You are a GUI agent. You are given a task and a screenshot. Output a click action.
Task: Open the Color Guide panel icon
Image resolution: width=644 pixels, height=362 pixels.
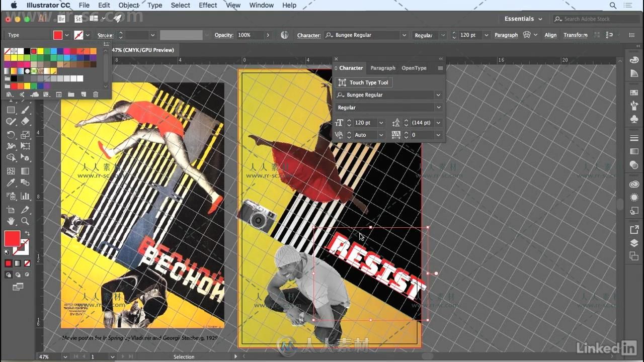pyautogui.click(x=634, y=73)
